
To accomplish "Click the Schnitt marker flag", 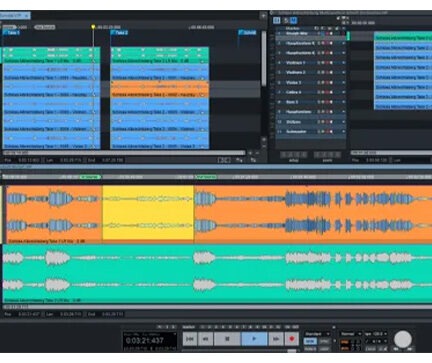I will (x=247, y=33).
